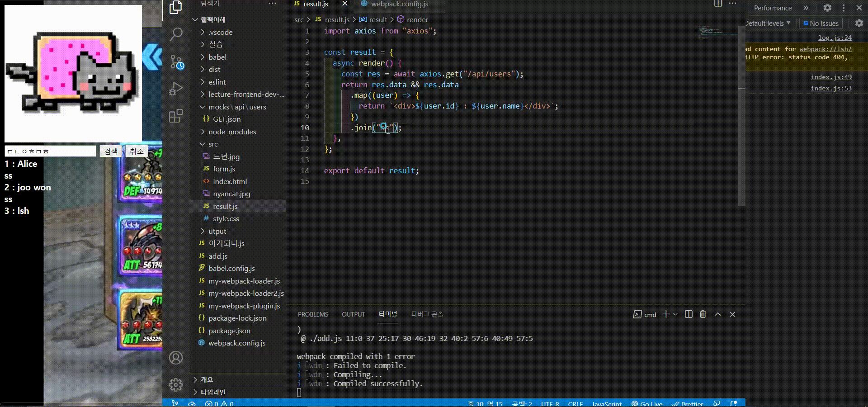This screenshot has height=407, width=868.
Task: Open the Performance tab in DevTools
Action: tap(773, 8)
